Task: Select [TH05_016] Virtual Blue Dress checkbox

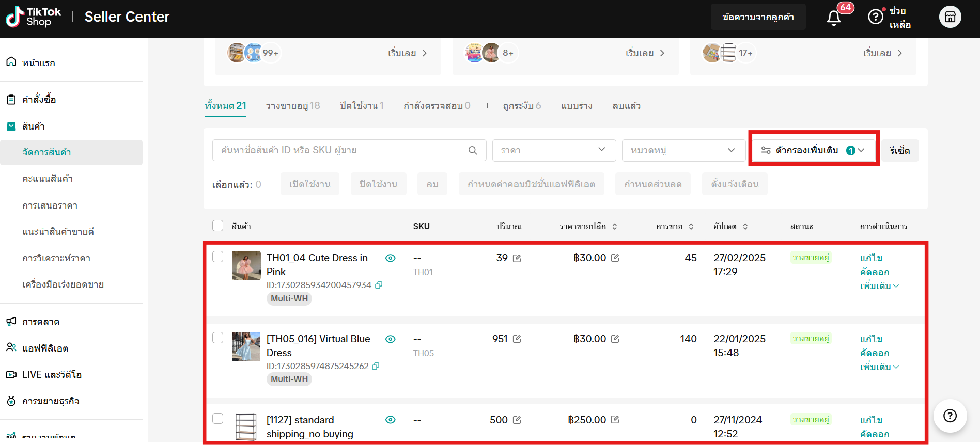Action: (218, 338)
